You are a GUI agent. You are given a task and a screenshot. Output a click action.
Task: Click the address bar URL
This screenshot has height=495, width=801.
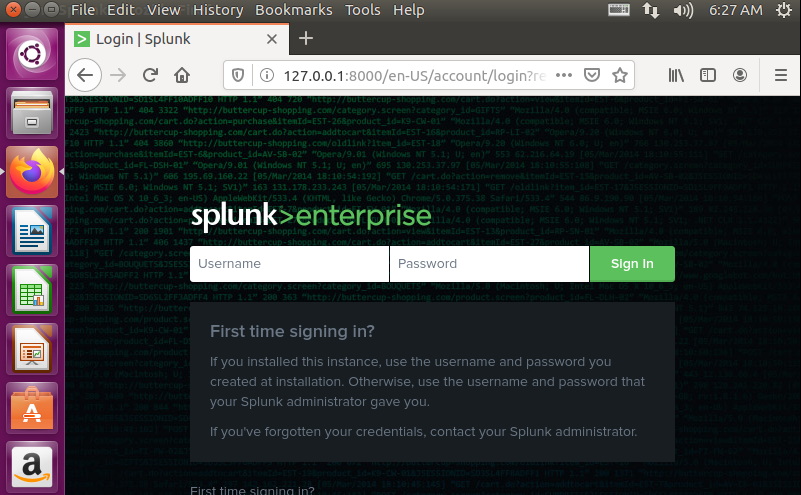pyautogui.click(x=414, y=76)
